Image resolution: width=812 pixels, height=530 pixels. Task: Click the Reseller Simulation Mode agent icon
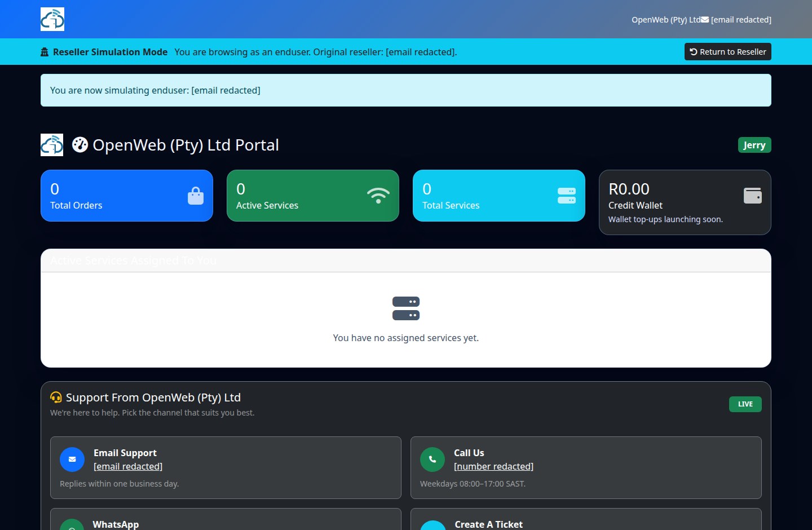pos(45,52)
